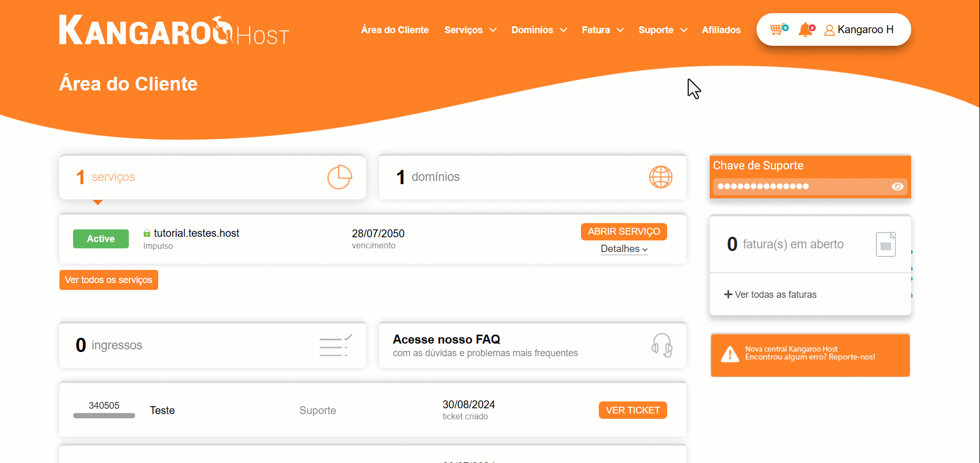Click the open invoices document icon
Screen dimensions: 980x463
(886, 244)
